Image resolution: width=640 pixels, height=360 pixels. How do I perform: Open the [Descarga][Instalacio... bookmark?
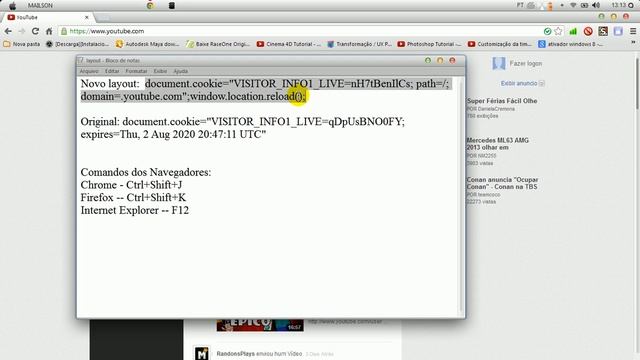pyautogui.click(x=77, y=44)
